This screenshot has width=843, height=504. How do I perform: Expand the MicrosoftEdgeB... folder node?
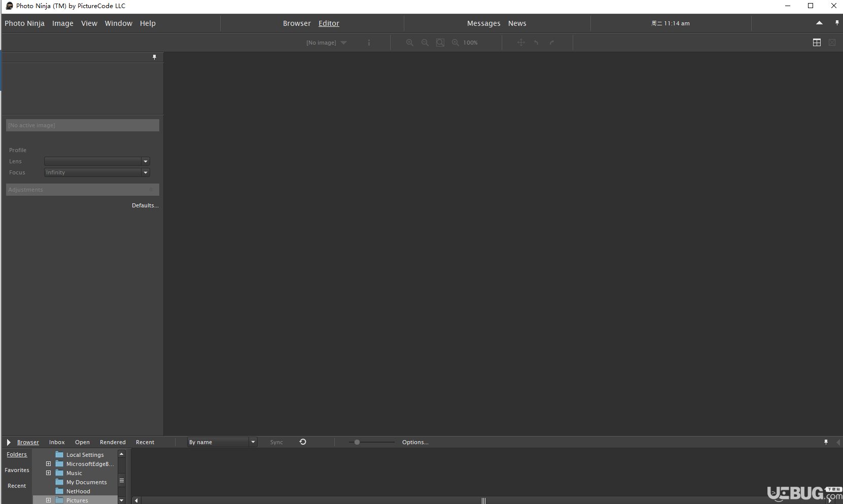(x=49, y=464)
